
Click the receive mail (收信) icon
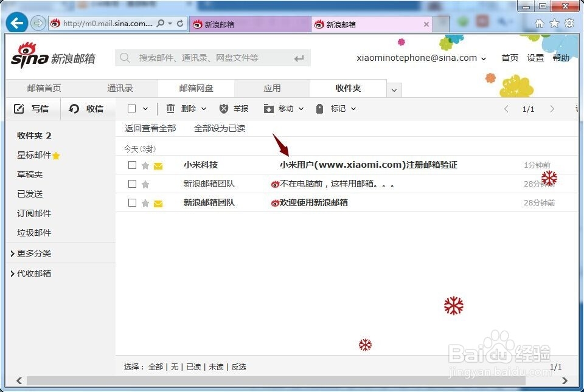click(73, 109)
